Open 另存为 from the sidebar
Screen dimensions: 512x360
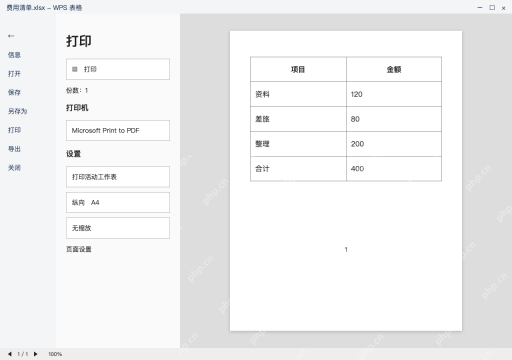(17, 111)
